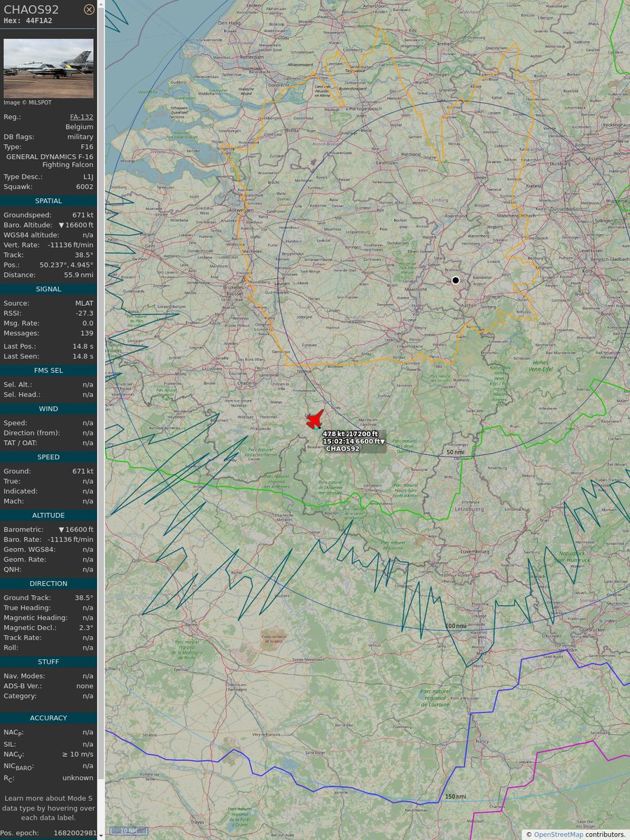Collapse the SIGNAL section header
This screenshot has height=840, width=630.
click(x=49, y=288)
